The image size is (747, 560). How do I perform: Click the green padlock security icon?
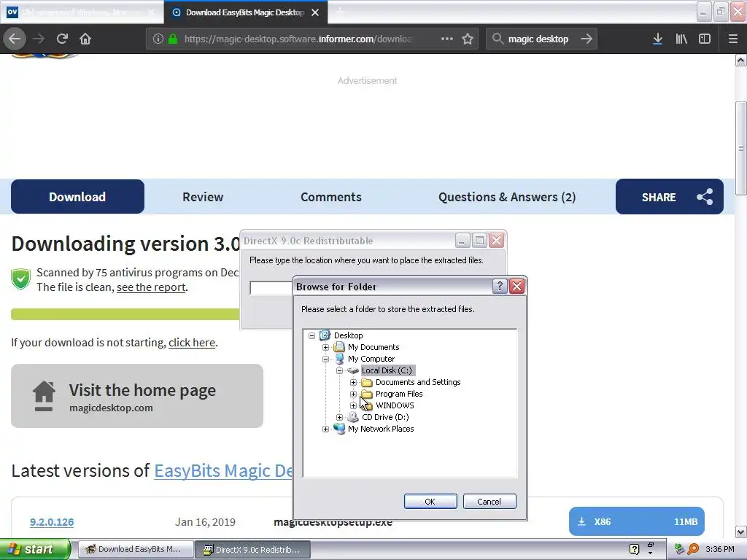click(173, 39)
